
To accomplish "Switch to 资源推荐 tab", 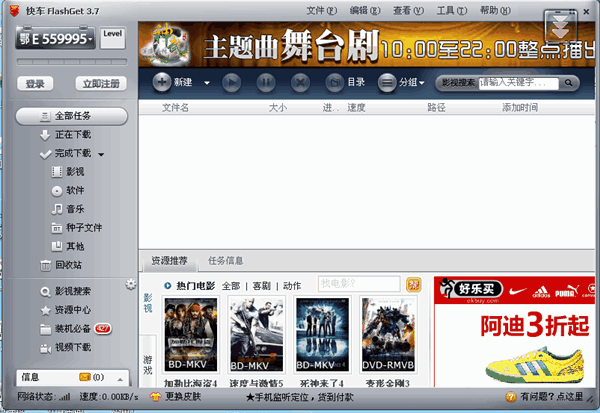I will coord(169,261).
